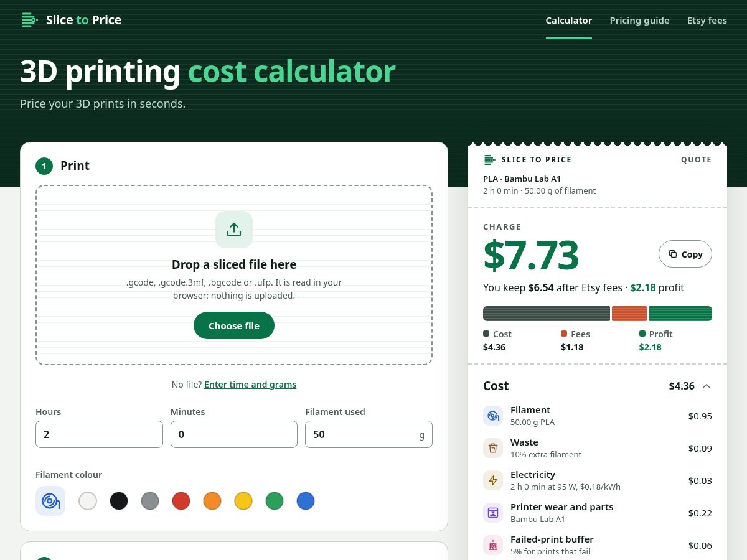Collapse the Cost breakdown section
Screen dimensions: 747x560
point(707,386)
